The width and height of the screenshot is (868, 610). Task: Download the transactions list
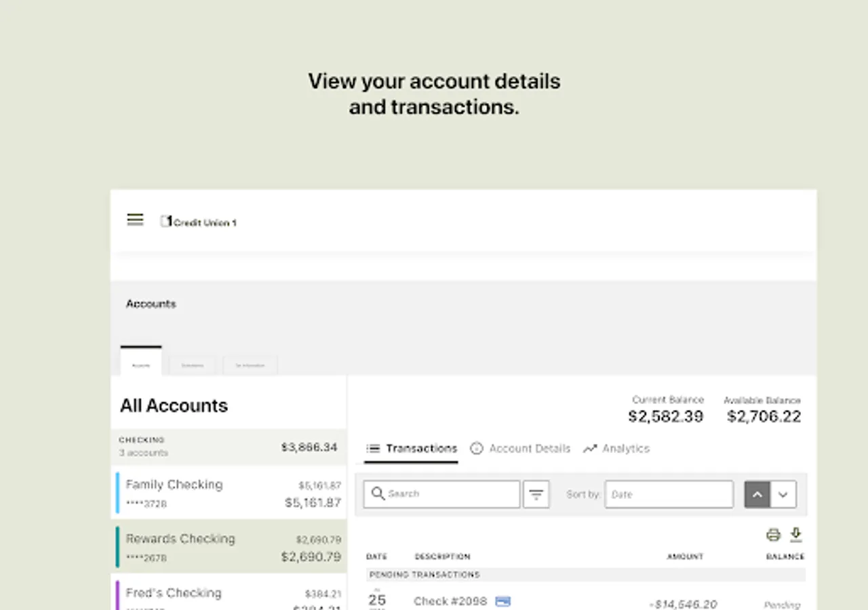796,535
